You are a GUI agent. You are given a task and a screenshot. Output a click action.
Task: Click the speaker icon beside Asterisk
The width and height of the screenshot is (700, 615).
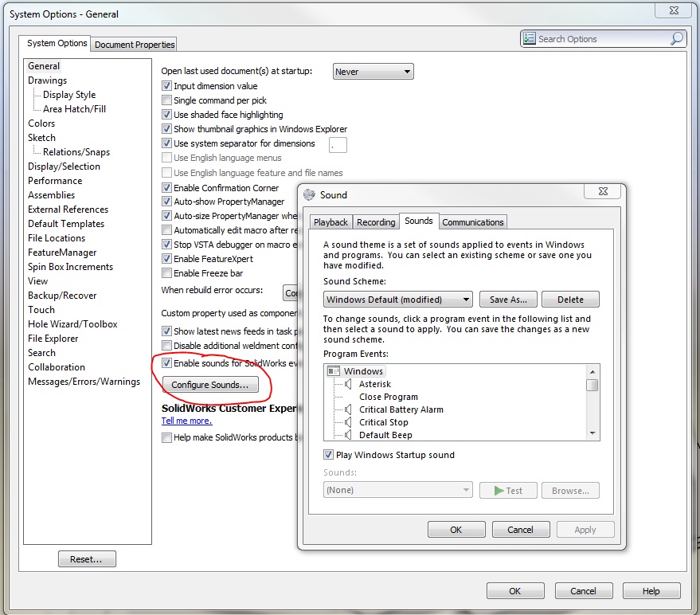click(348, 384)
